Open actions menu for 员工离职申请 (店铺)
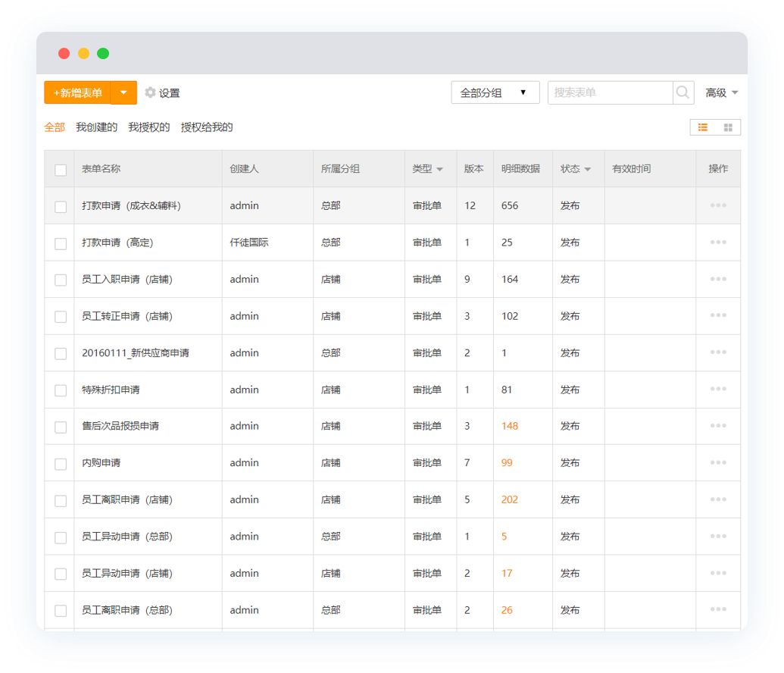The image size is (784, 673). click(x=718, y=499)
